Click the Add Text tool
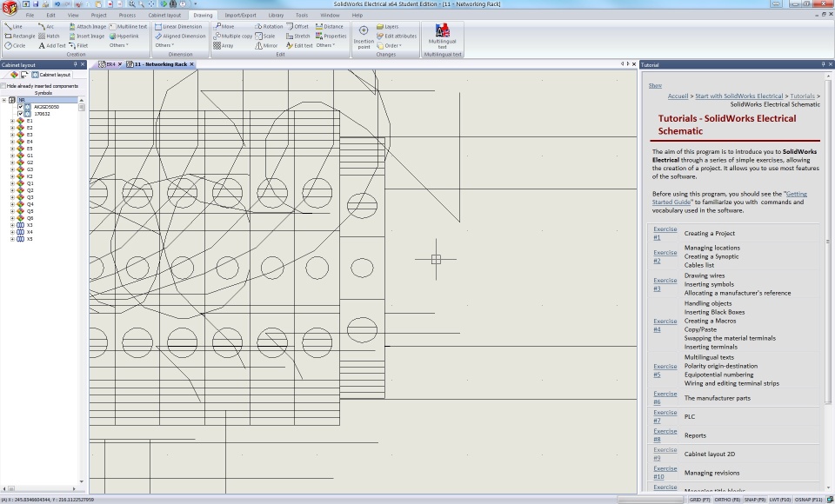Screen dimensions: 835x504 pos(51,46)
